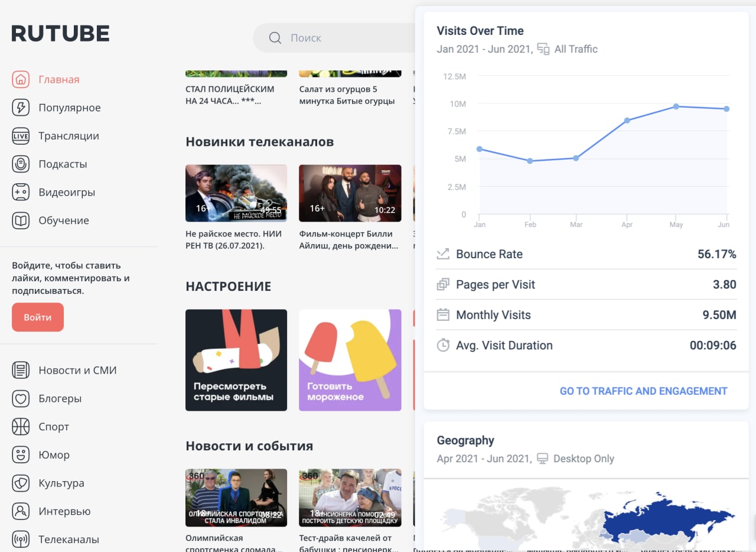
Task: Click the Feb data point on chart
Action: (x=530, y=161)
